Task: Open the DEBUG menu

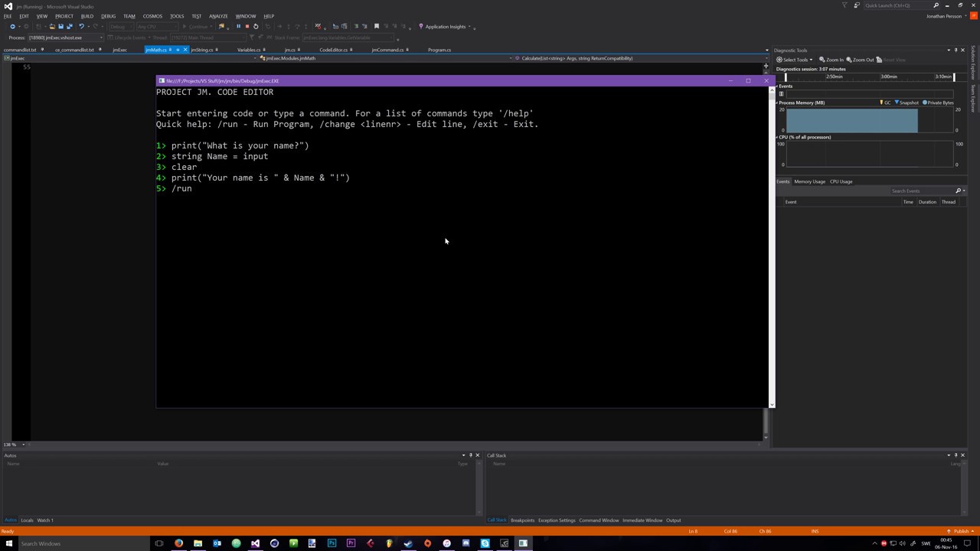Action: [108, 16]
